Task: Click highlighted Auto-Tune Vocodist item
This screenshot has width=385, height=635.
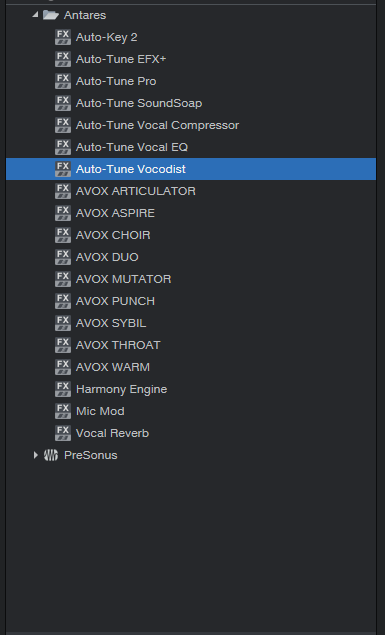Action: (x=191, y=169)
